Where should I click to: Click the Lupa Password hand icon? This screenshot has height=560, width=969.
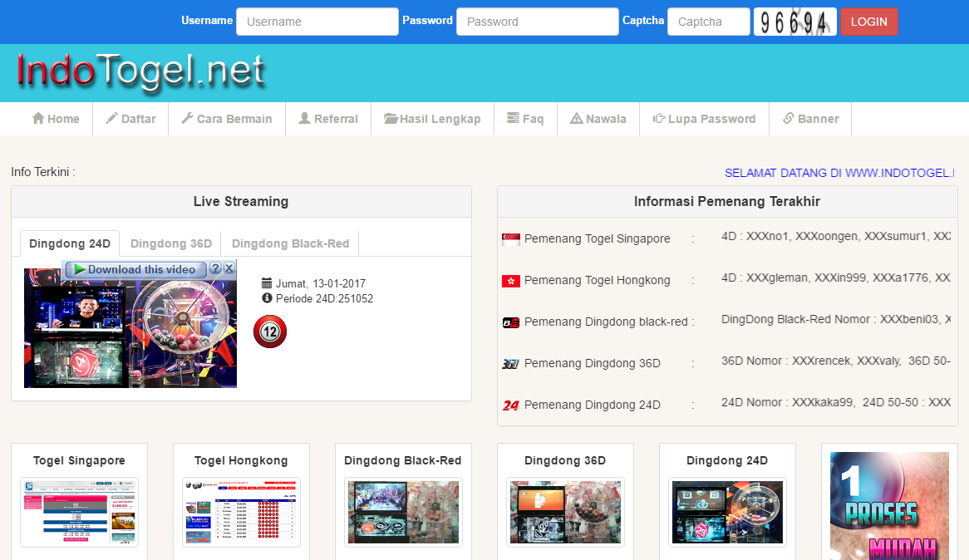click(x=659, y=118)
